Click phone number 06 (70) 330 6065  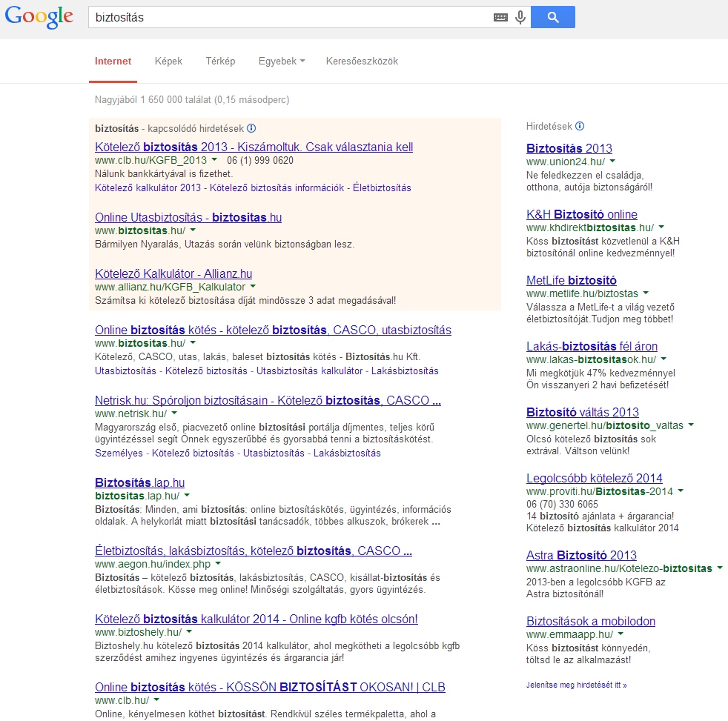562,505
